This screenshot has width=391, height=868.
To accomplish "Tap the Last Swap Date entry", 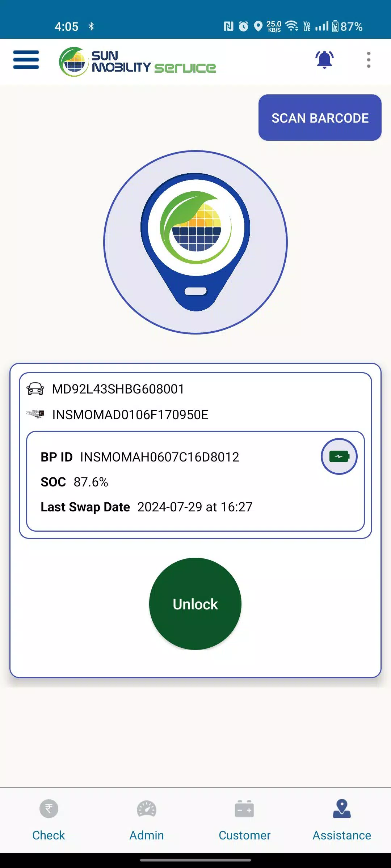I will (146, 507).
